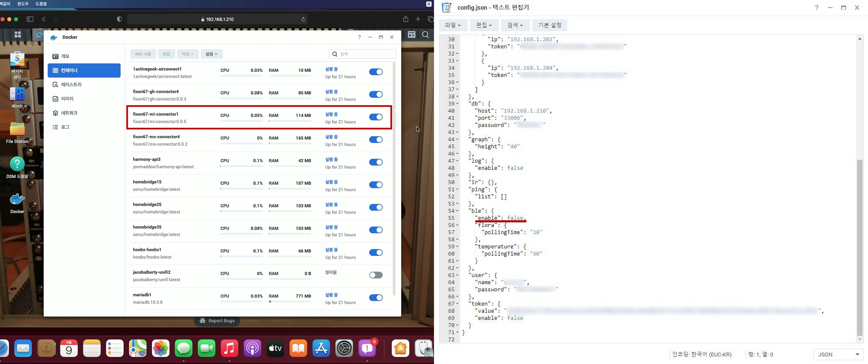Screen dimensions: 868x364
Task: Click the 인코딩: 한국어 (EUC-KR) status entry
Action: point(702,354)
